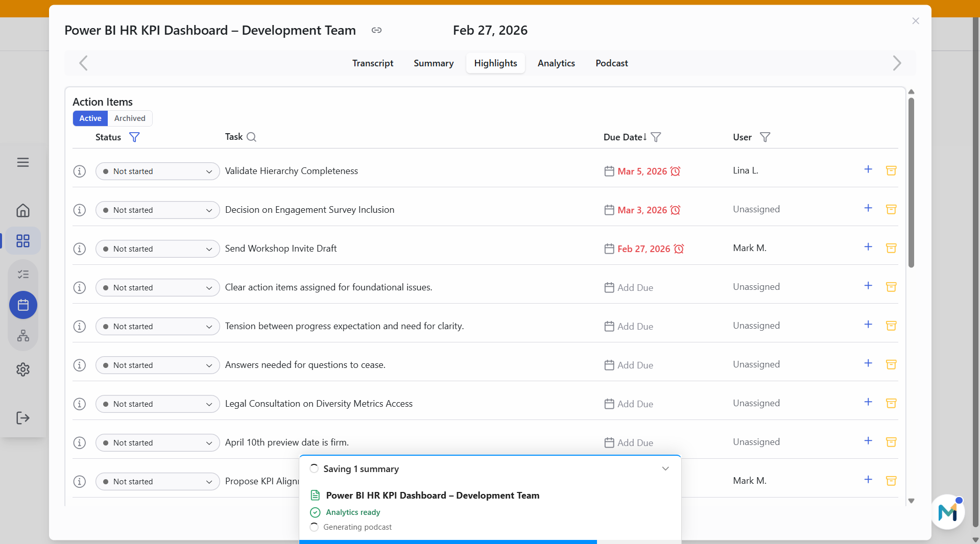Collapse the Saving 1 summary panel
Viewport: 980px width, 544px height.
(665, 468)
